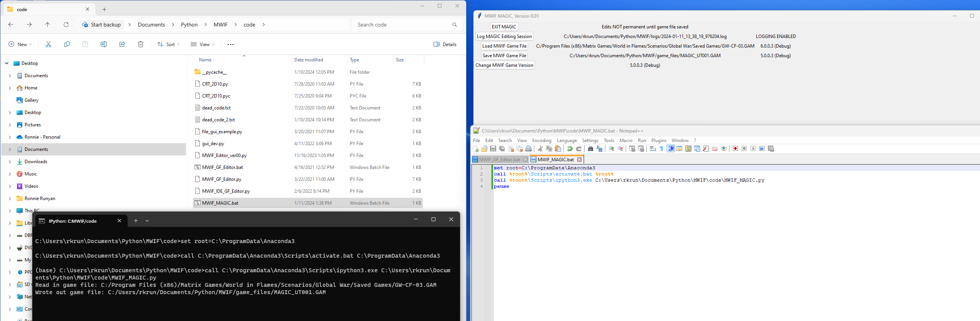Image resolution: width=980 pixels, height=321 pixels.
Task: Click Cut scissors icon in File Explorer
Action: 48,44
